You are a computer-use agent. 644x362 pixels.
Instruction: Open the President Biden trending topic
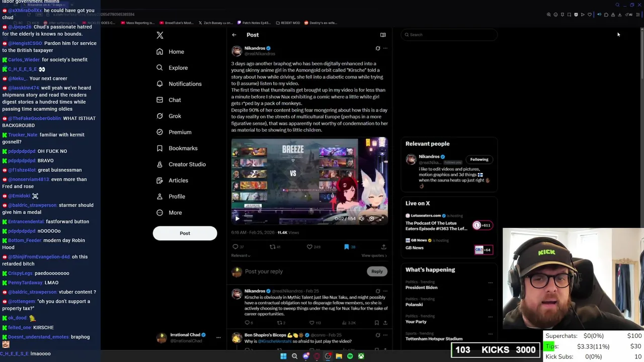(x=421, y=288)
